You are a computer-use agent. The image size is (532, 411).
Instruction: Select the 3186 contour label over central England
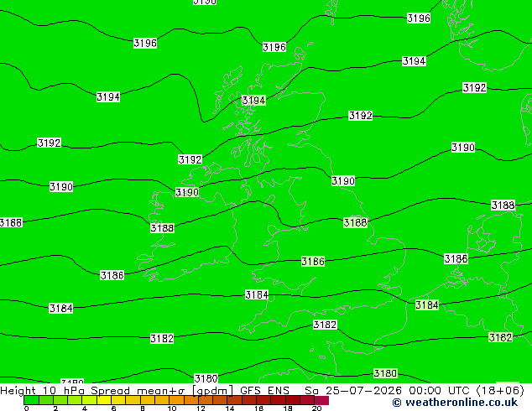313,261
